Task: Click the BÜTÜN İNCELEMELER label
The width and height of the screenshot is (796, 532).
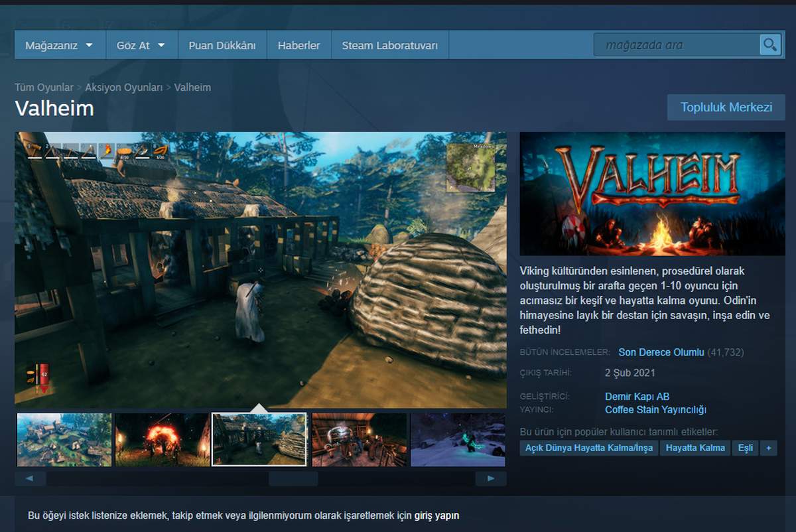Action: [564, 352]
